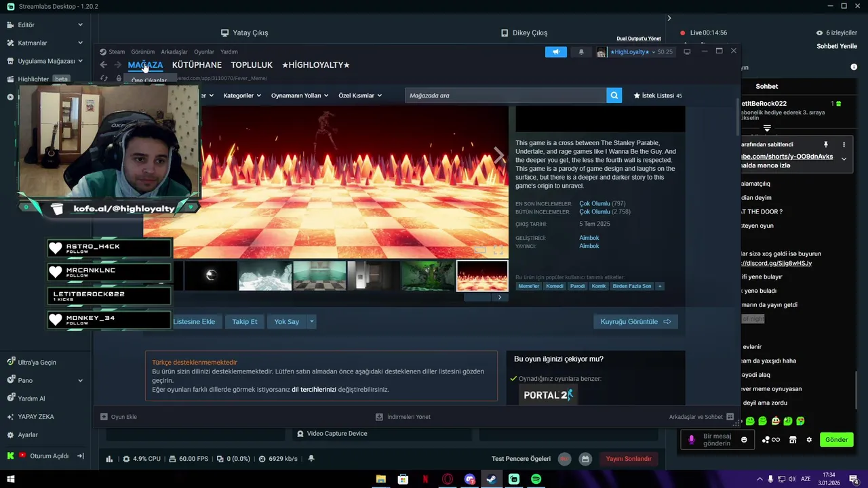The height and width of the screenshot is (488, 868).
Task: Open İstek Listesi wishlist
Action: [658, 96]
